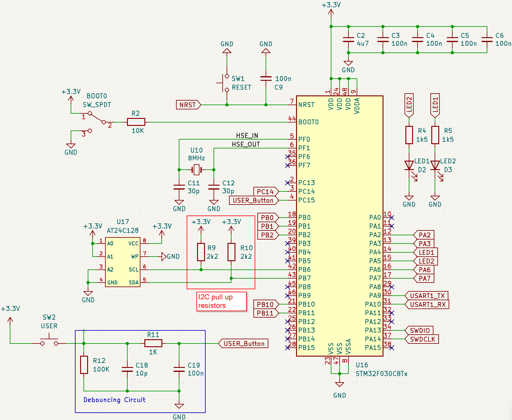
Task: Select the 1K resistor R11
Action: pyautogui.click(x=153, y=343)
